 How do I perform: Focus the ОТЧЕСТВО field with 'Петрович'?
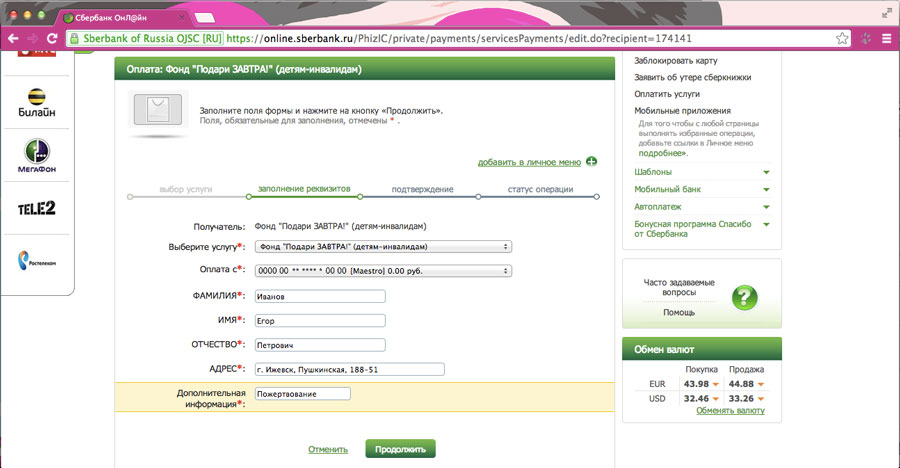click(320, 345)
